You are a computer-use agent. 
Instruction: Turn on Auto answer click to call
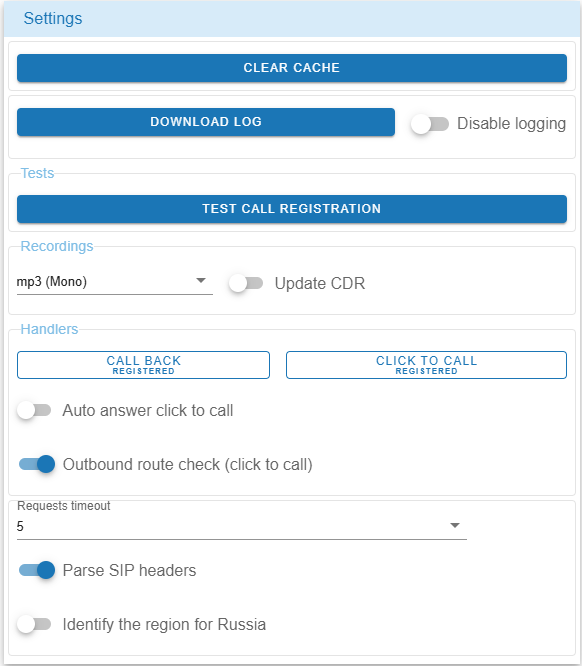pos(34,410)
